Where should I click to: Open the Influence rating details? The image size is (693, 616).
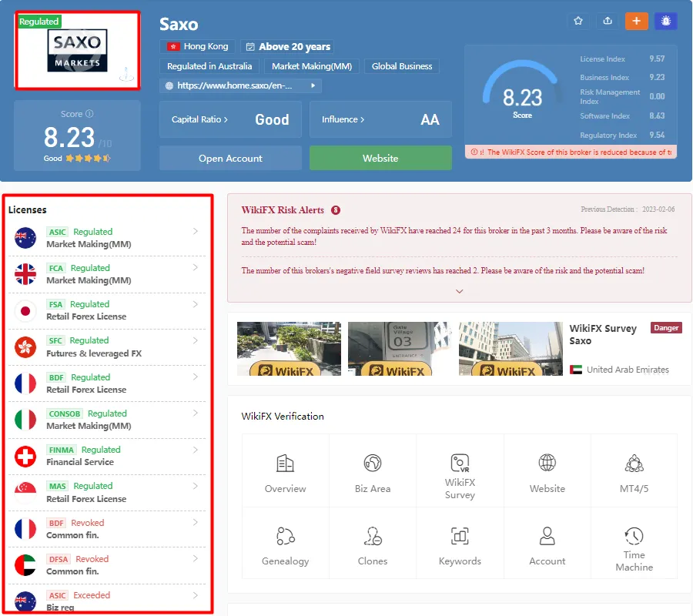380,119
